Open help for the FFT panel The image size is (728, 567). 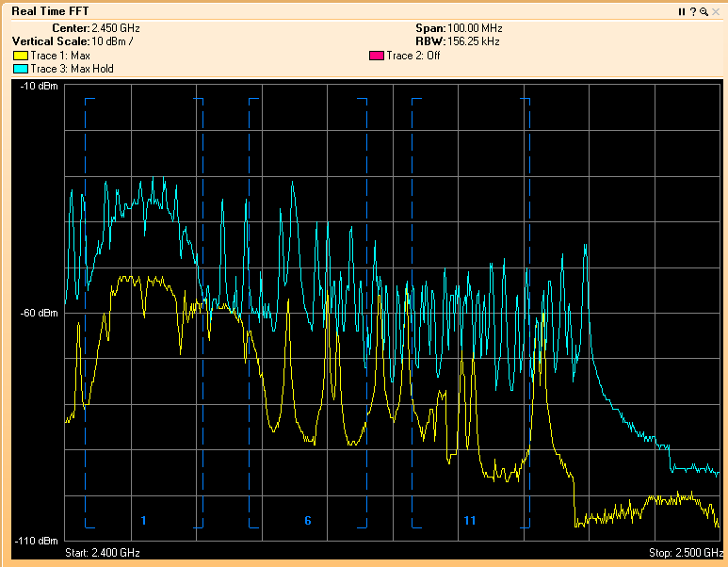click(x=692, y=11)
